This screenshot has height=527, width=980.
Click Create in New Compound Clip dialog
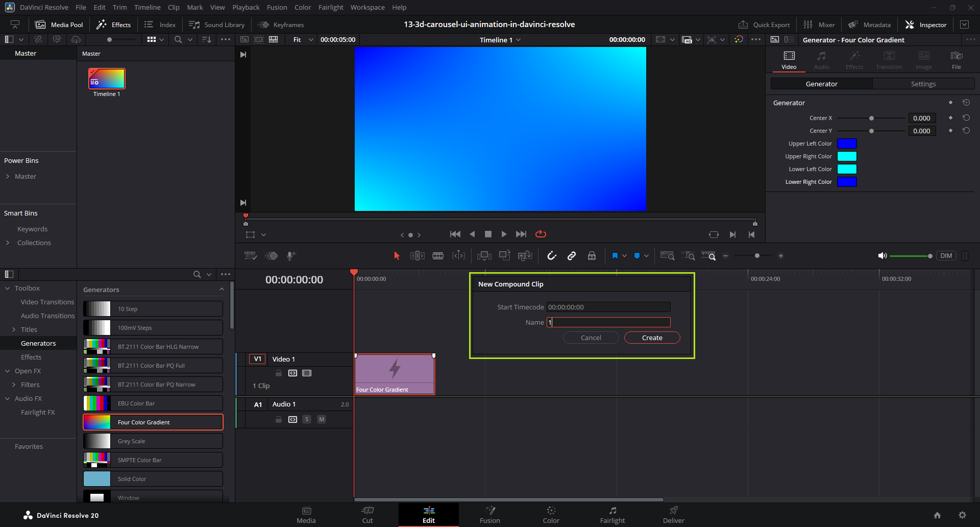652,338
